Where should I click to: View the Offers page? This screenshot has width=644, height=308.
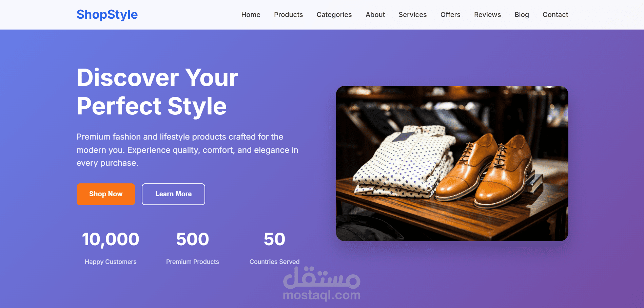point(450,15)
